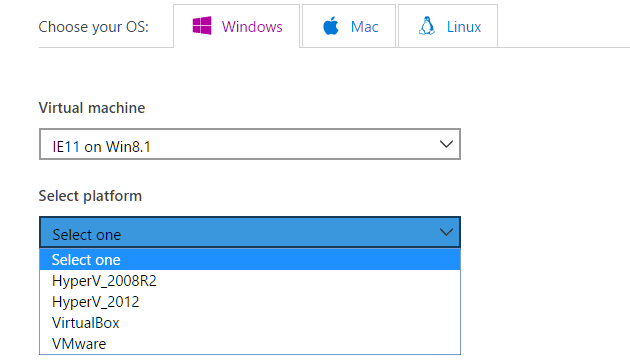Collapse the Select platform dropdown chevron

pyautogui.click(x=446, y=232)
